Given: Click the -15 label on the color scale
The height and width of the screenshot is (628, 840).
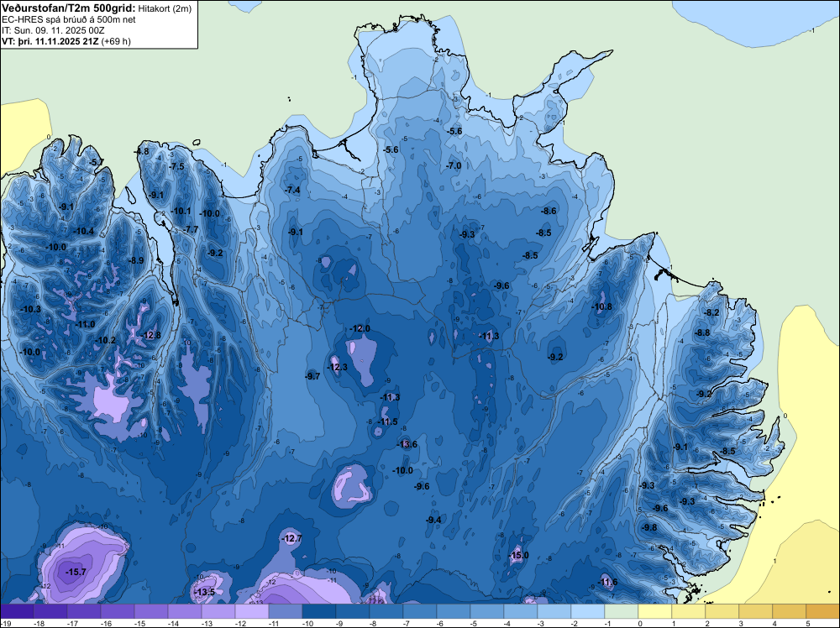Looking at the screenshot, I should click(139, 623).
